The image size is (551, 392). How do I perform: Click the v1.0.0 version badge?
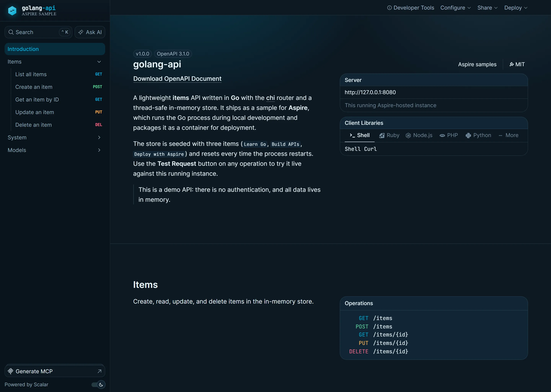tap(142, 54)
